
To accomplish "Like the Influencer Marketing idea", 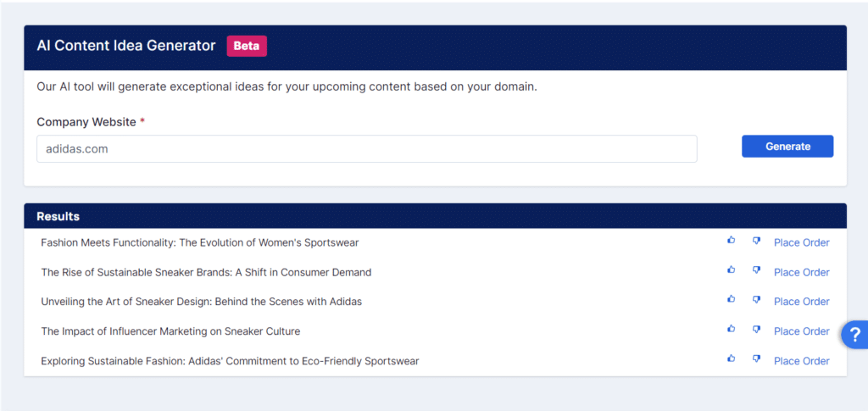I will [732, 329].
